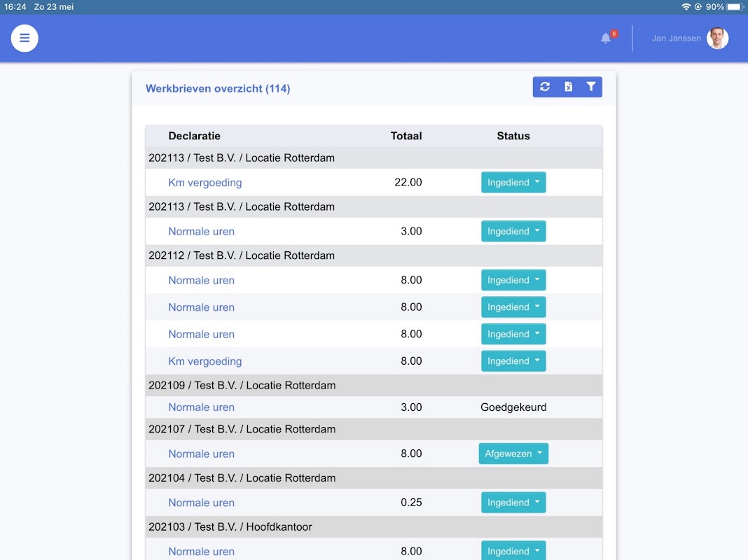Open Normale uren link under 202107
This screenshot has height=560, width=748.
(201, 454)
